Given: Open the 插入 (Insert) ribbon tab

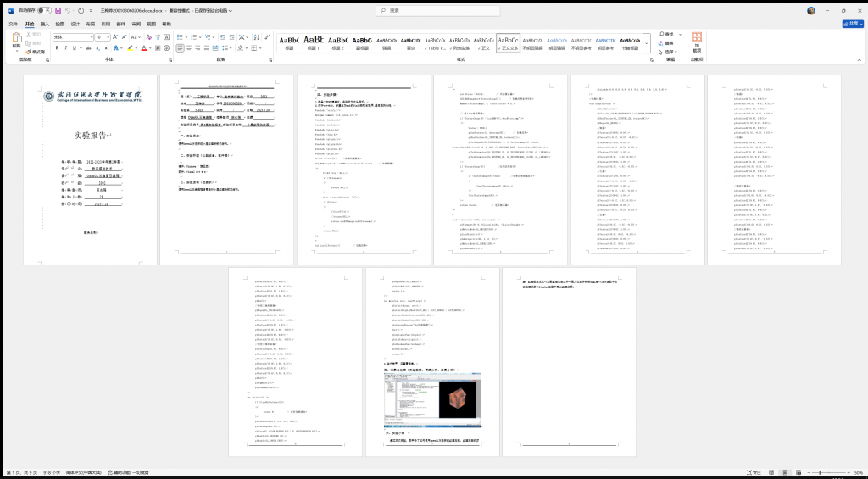Looking at the screenshot, I should coord(46,24).
